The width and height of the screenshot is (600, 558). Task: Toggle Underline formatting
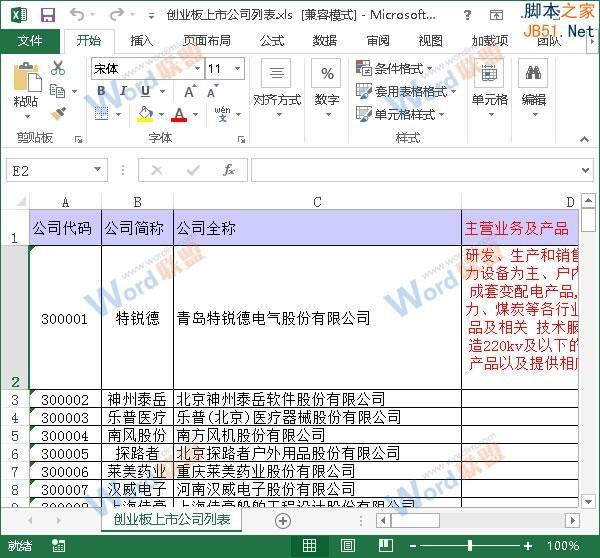[145, 91]
